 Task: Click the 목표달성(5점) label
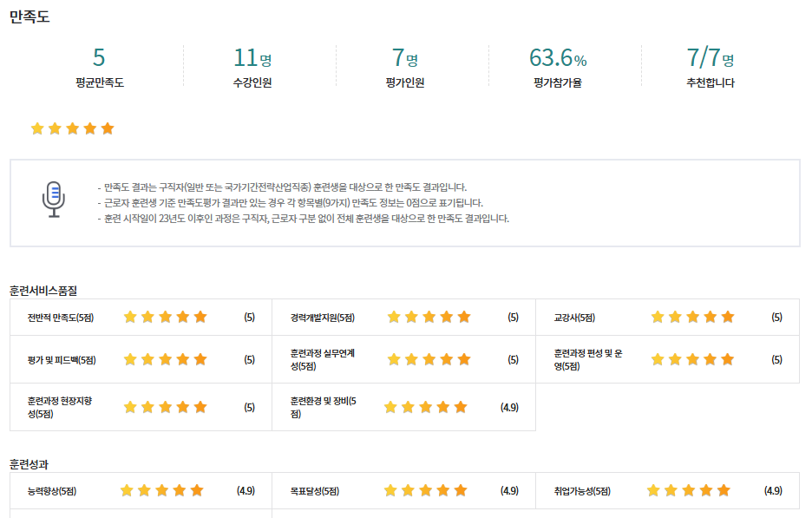315,491
